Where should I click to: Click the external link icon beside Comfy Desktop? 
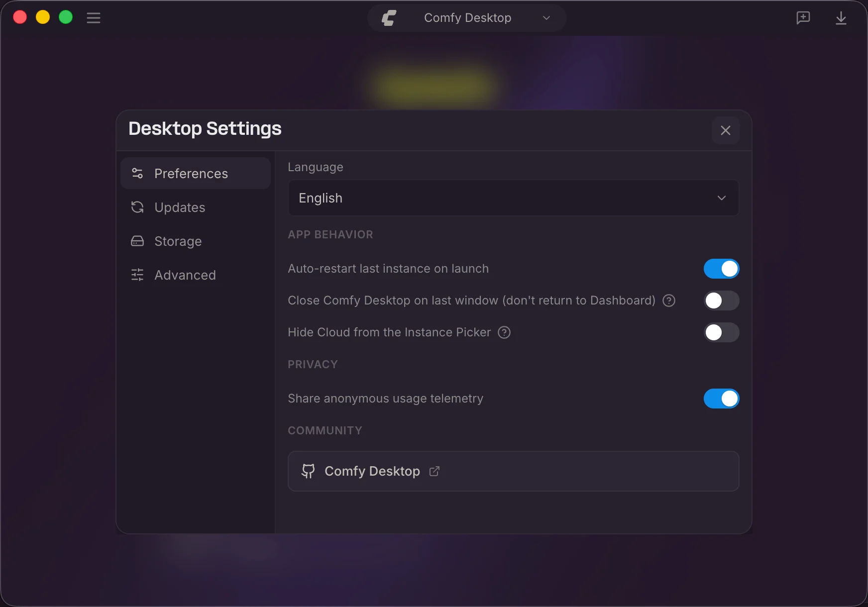coord(434,471)
